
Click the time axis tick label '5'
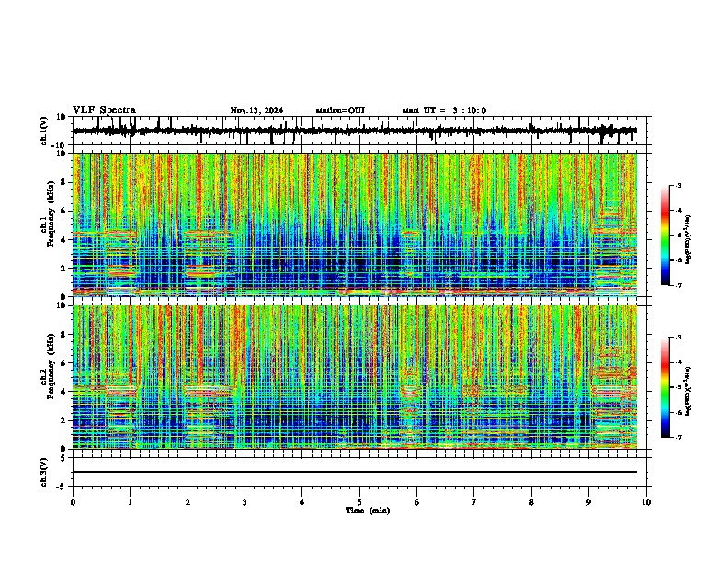359,502
